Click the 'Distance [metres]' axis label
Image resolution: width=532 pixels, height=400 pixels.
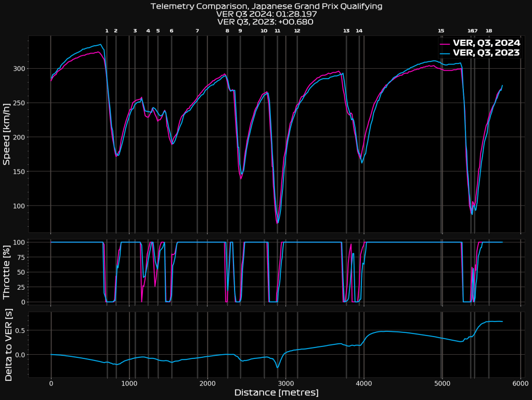click(x=276, y=392)
